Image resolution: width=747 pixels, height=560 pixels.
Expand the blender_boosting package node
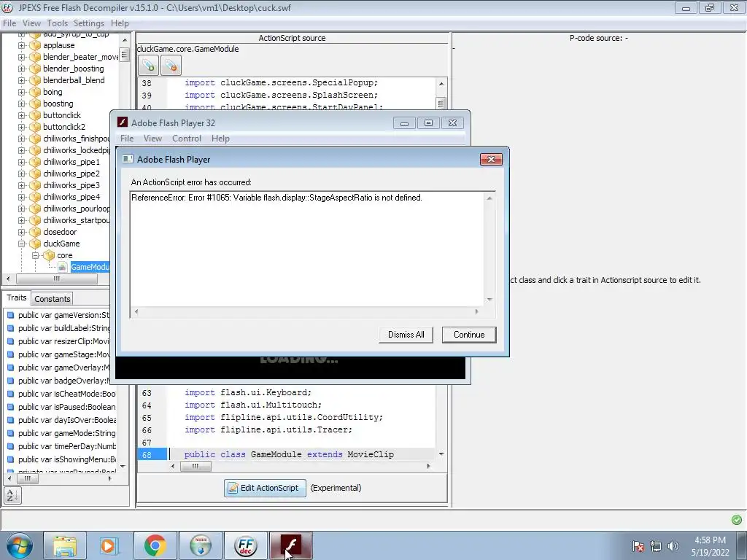click(21, 69)
